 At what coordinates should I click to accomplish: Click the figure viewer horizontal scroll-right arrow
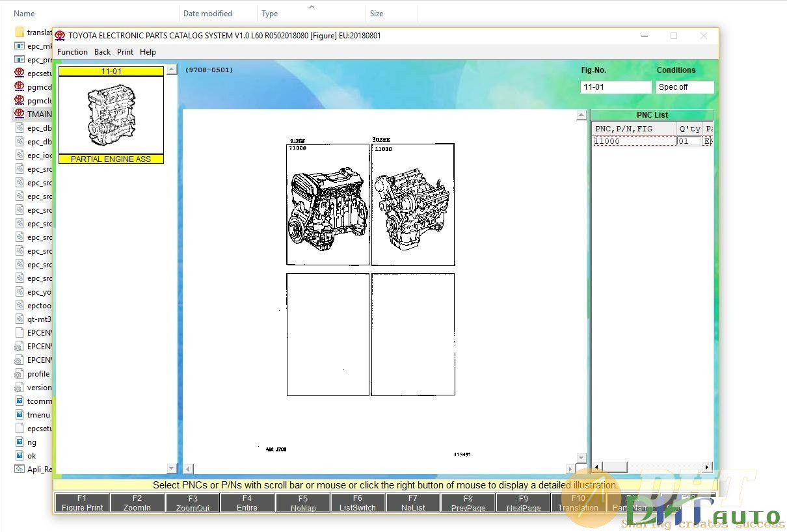point(570,468)
